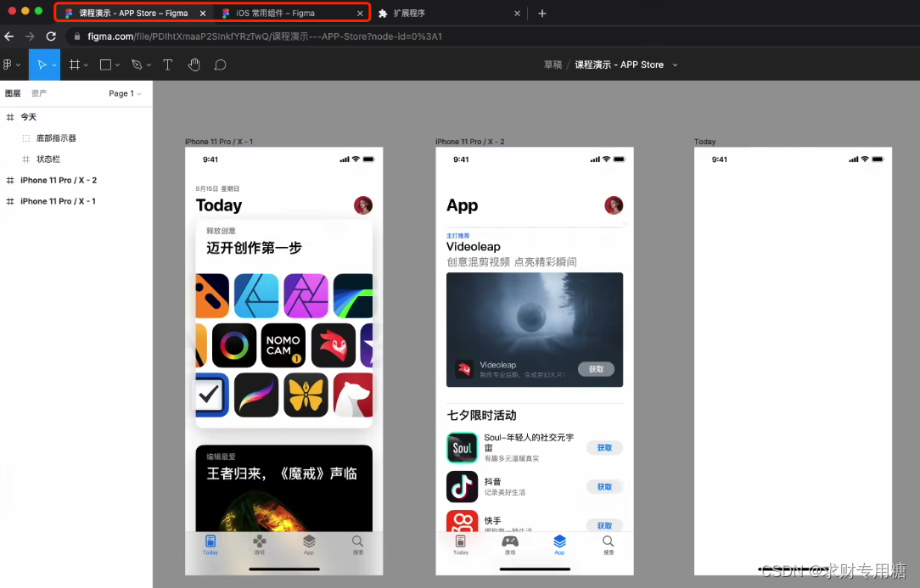Click the 课程演示 - APP Store file title

619,64
